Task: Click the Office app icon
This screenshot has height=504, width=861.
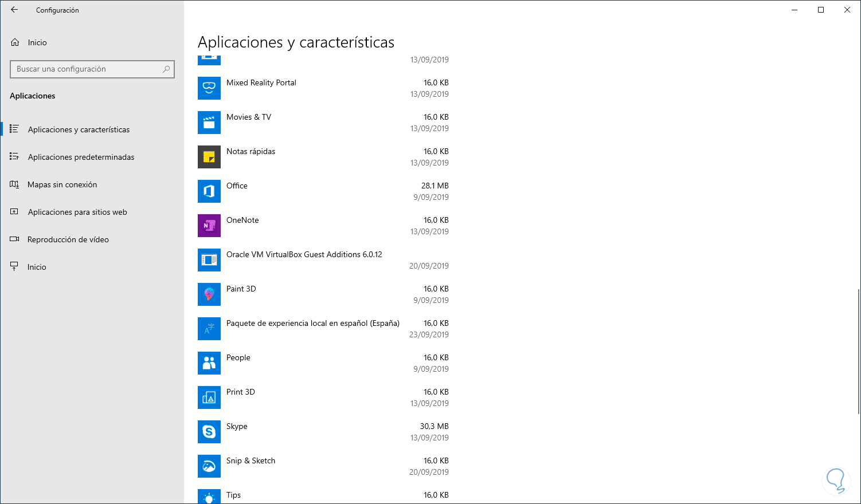Action: click(x=209, y=191)
